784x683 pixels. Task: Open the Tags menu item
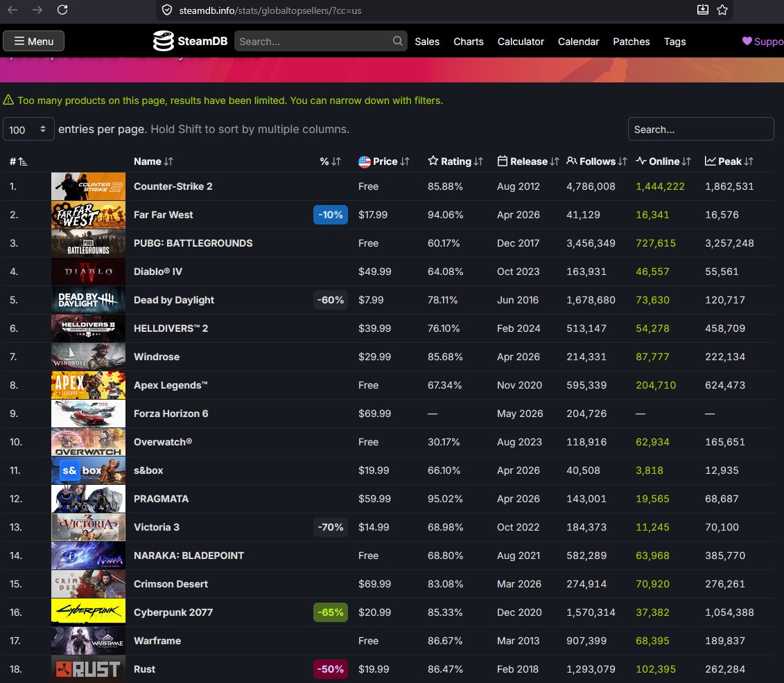674,42
